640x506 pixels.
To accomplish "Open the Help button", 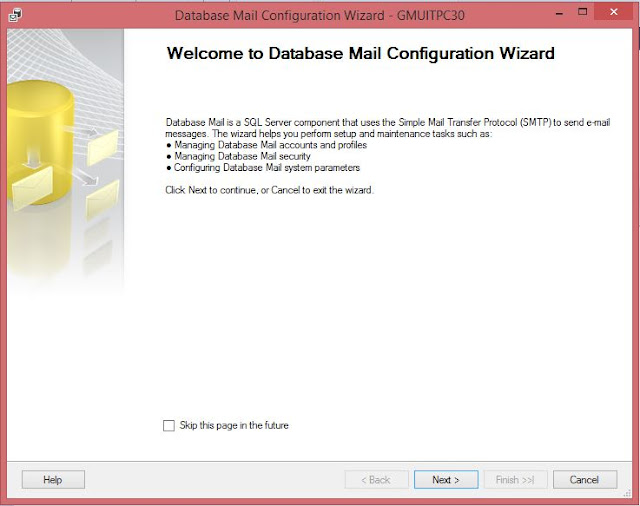I will (53, 479).
